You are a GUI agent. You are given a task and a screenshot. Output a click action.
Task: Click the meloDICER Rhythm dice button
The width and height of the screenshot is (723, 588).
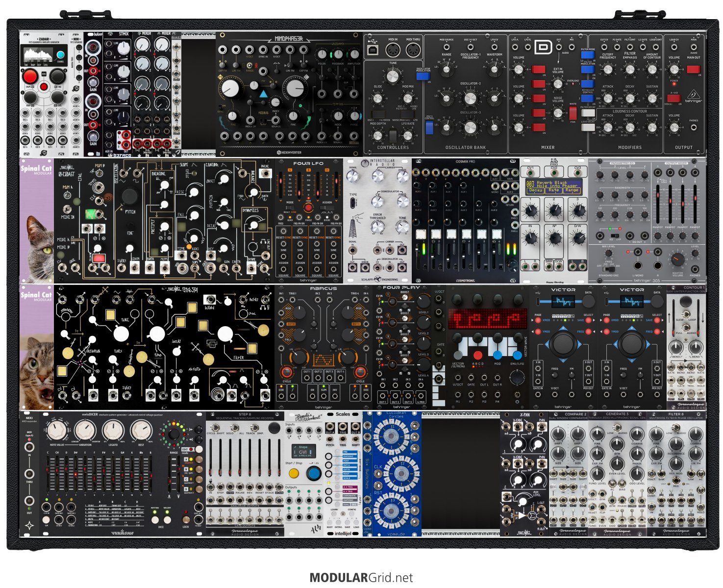[x=155, y=519]
